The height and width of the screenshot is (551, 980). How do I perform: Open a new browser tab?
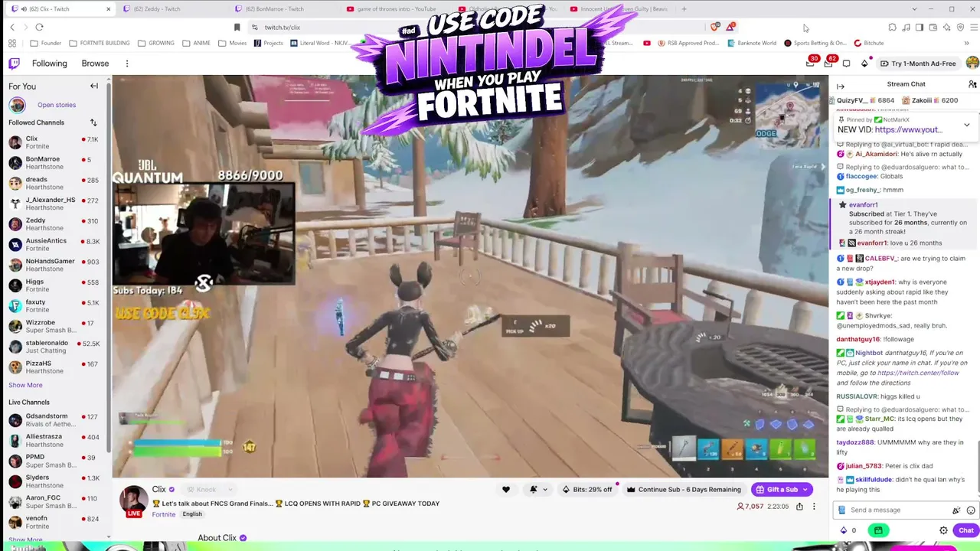pyautogui.click(x=684, y=9)
